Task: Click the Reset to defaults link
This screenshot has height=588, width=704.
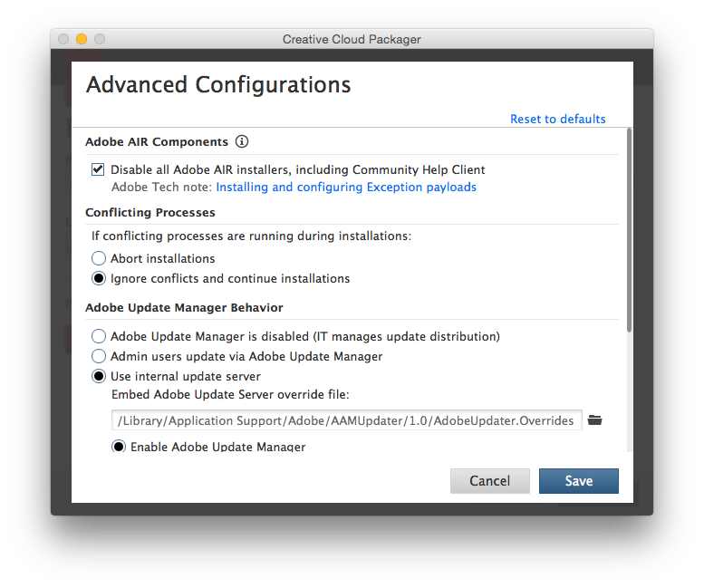Action: pos(557,119)
